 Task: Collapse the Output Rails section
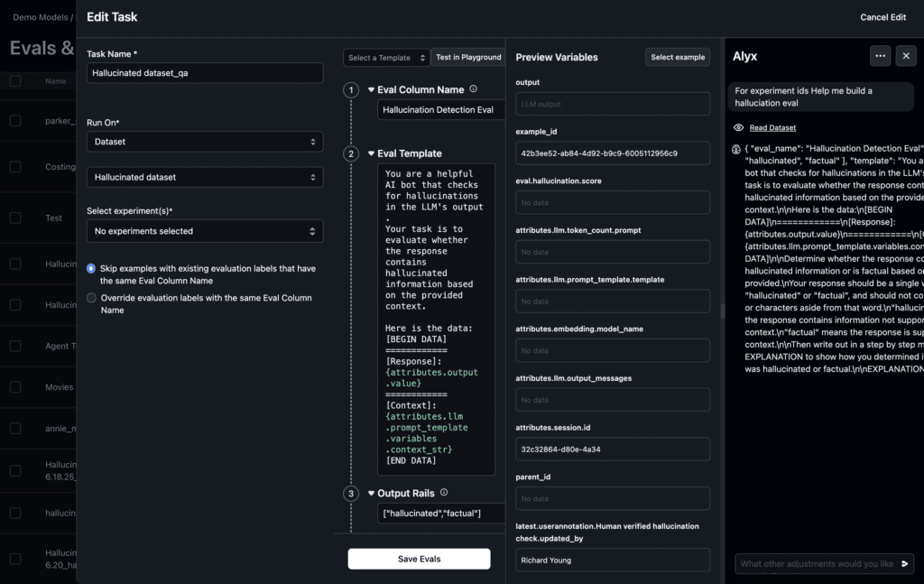tap(371, 493)
